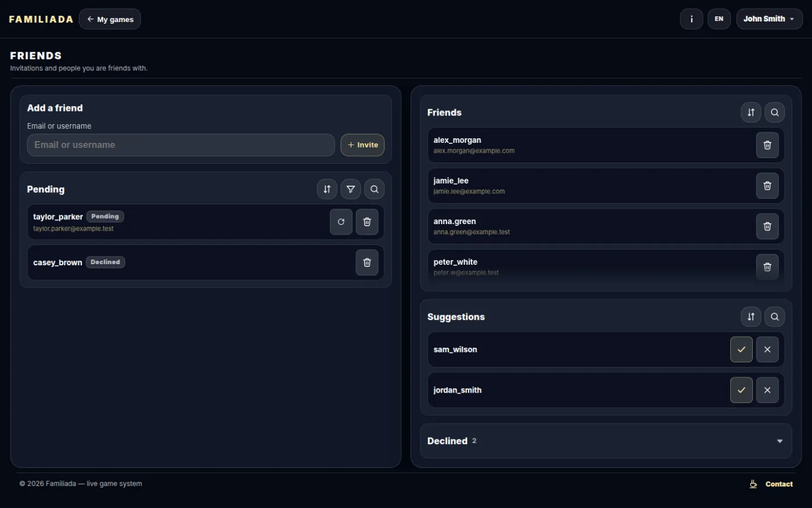Click the Invite button
This screenshot has width=812, height=508.
tap(362, 145)
